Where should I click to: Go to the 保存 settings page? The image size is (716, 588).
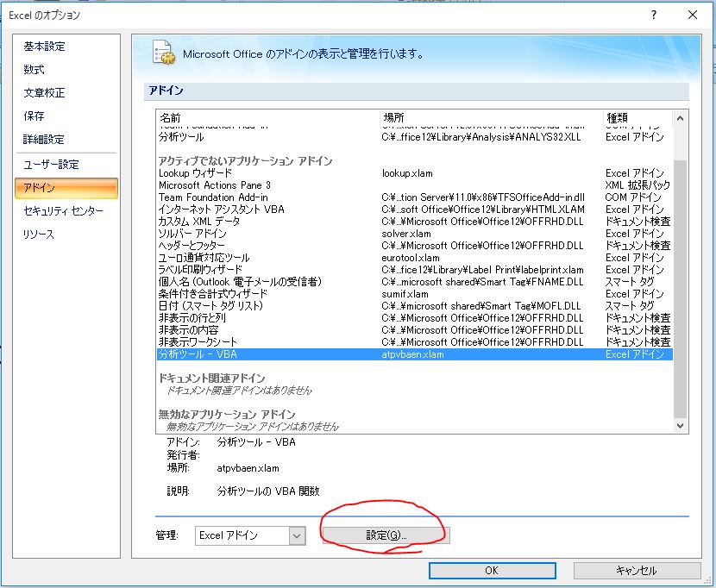tap(35, 116)
